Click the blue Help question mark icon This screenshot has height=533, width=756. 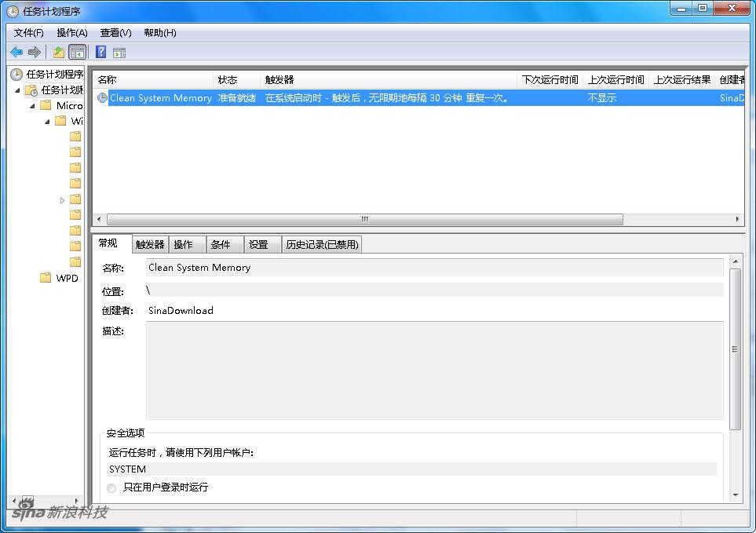[x=100, y=53]
